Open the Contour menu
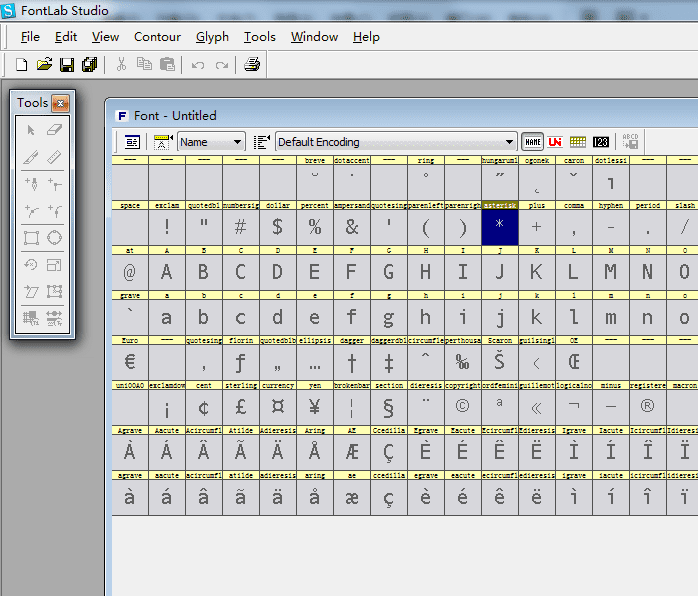Screen dimensions: 698x596 point(157,37)
